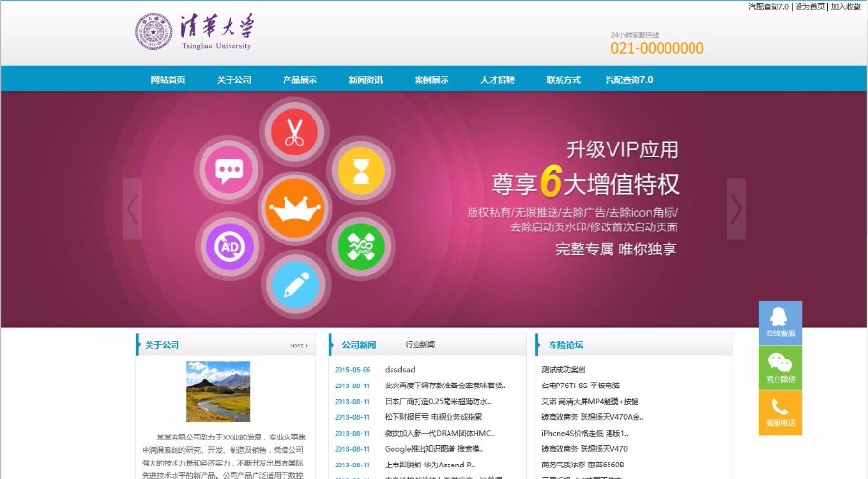Open forum post 艾诺 高清大屏MP4触摸+按键
This screenshot has height=479, width=868.
pos(590,402)
